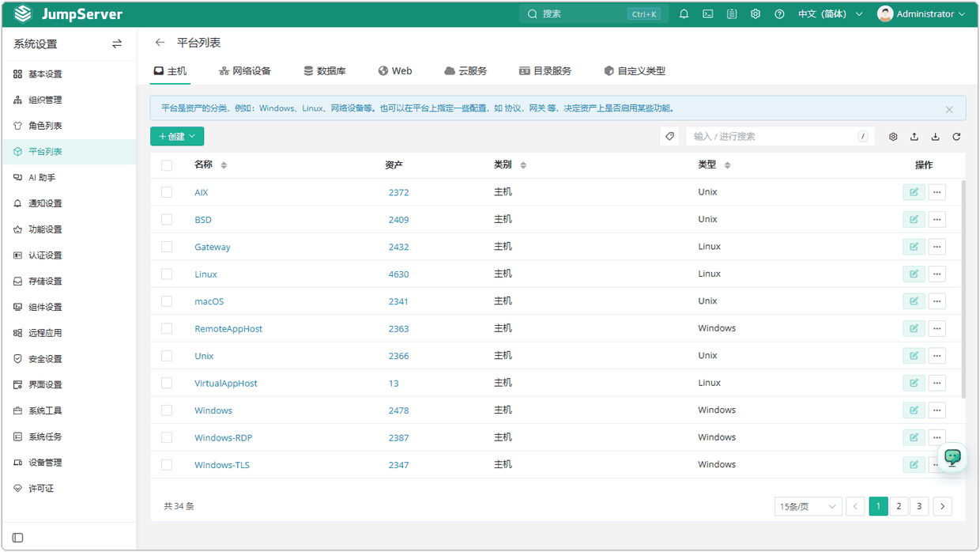The height and width of the screenshot is (552, 980).
Task: Open the chat assistant floating icon
Action: [x=952, y=457]
